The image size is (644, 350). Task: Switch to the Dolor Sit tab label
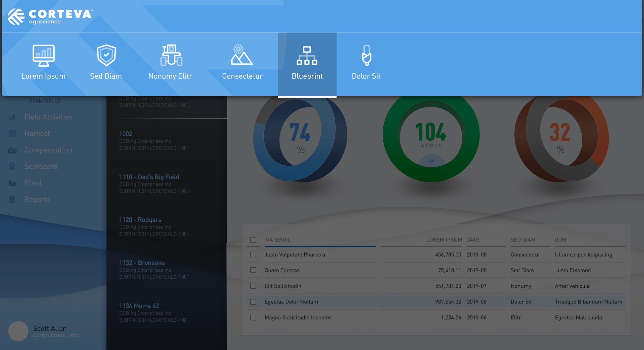point(366,76)
